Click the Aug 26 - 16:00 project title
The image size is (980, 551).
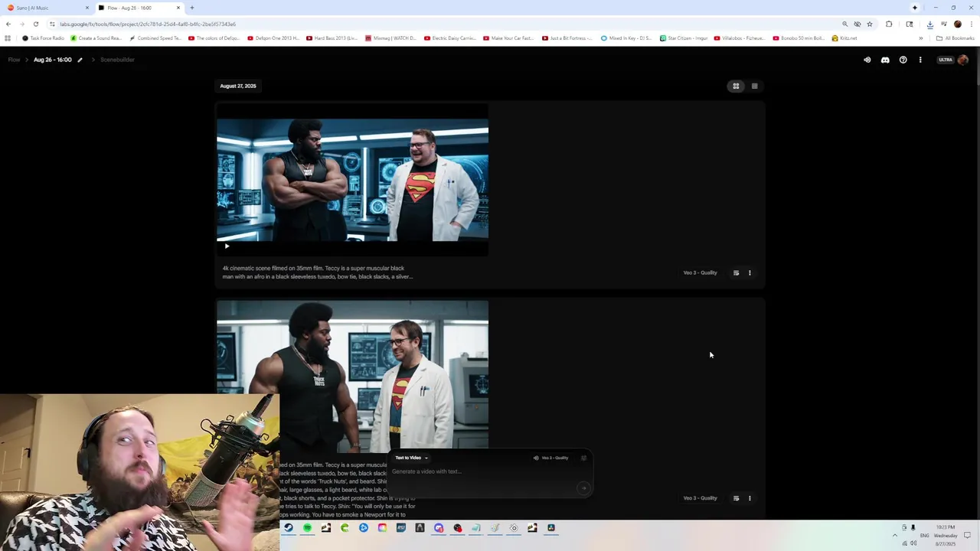pos(52,60)
